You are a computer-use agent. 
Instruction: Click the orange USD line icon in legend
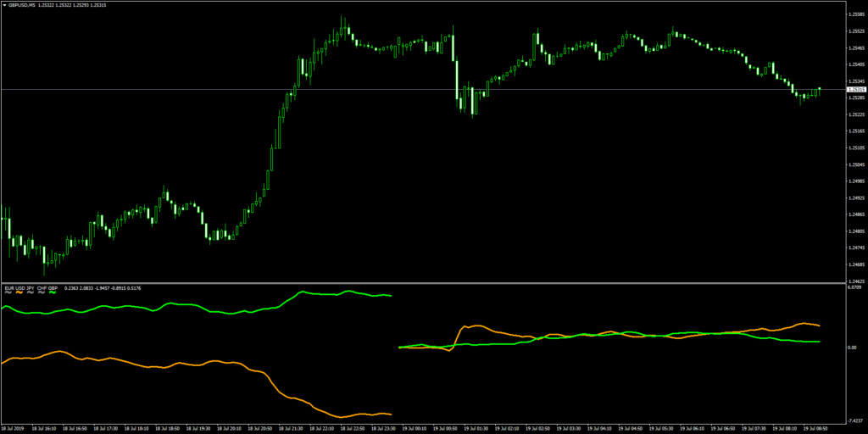[19, 292]
